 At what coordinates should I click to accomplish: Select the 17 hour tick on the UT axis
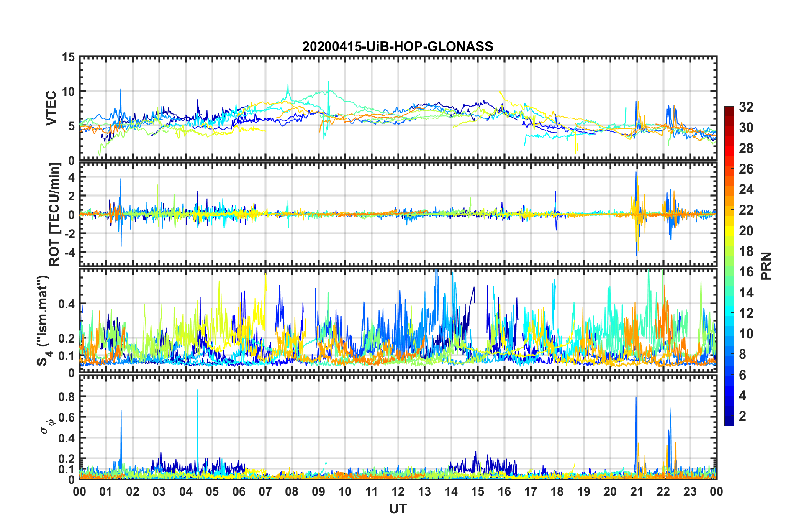click(x=531, y=491)
